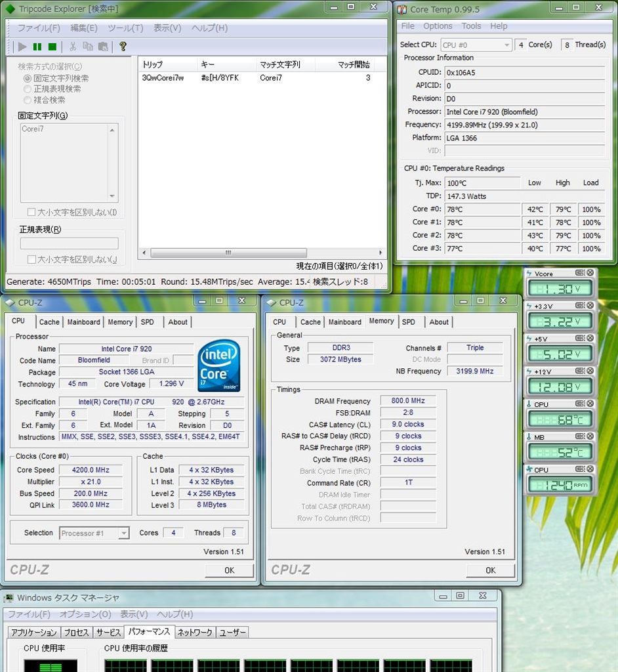Click the clip icon on the +12V gadget
Screen dimensions: 618x672
pos(580,371)
